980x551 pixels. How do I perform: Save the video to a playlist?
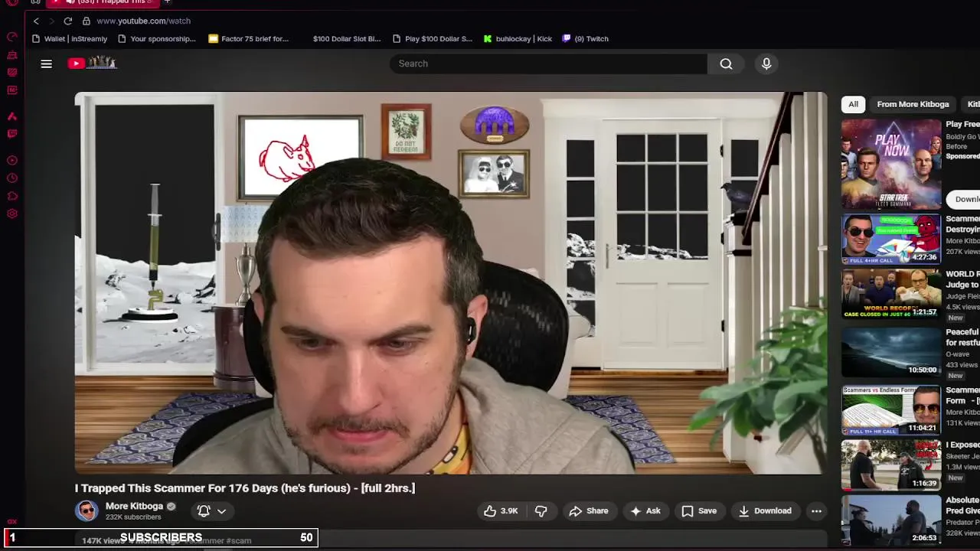coord(699,510)
